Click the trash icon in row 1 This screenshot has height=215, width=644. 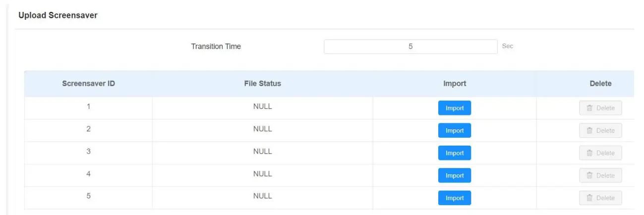click(589, 108)
